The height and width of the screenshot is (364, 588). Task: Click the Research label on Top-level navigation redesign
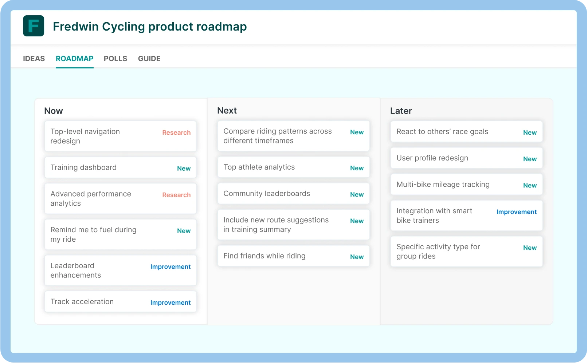pyautogui.click(x=176, y=132)
